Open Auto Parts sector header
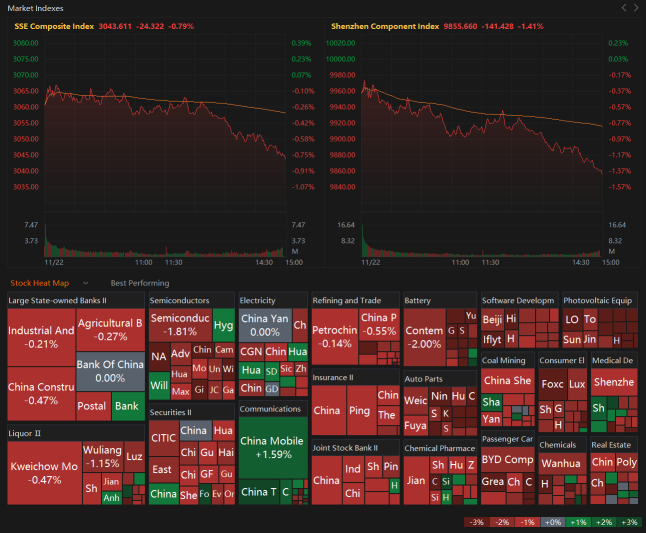This screenshot has height=533, width=646. pyautogui.click(x=440, y=379)
